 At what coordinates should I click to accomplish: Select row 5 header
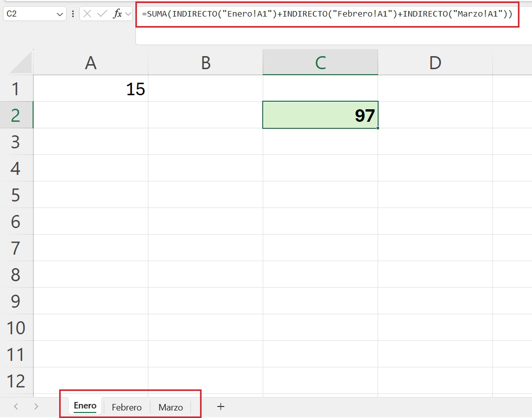[16, 195]
